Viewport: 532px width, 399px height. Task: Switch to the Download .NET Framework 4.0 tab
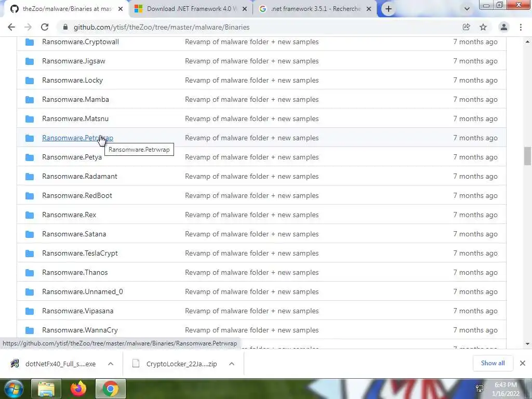pyautogui.click(x=192, y=9)
